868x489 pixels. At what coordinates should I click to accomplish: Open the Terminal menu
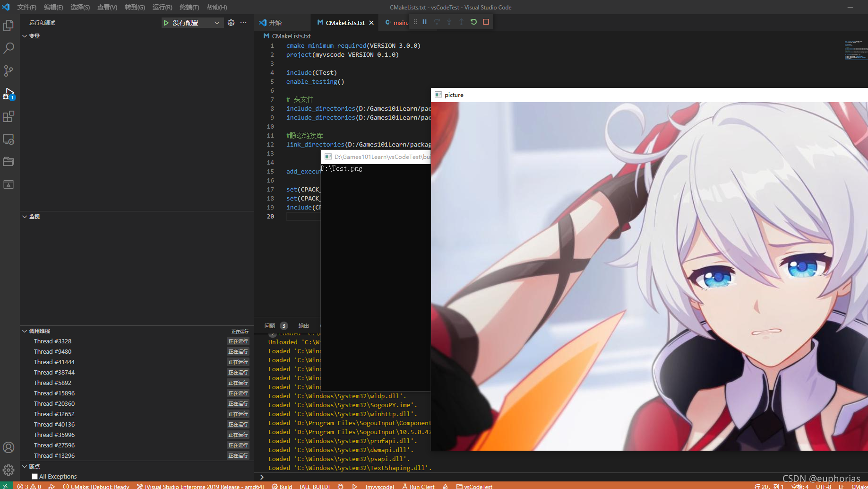[x=189, y=7]
